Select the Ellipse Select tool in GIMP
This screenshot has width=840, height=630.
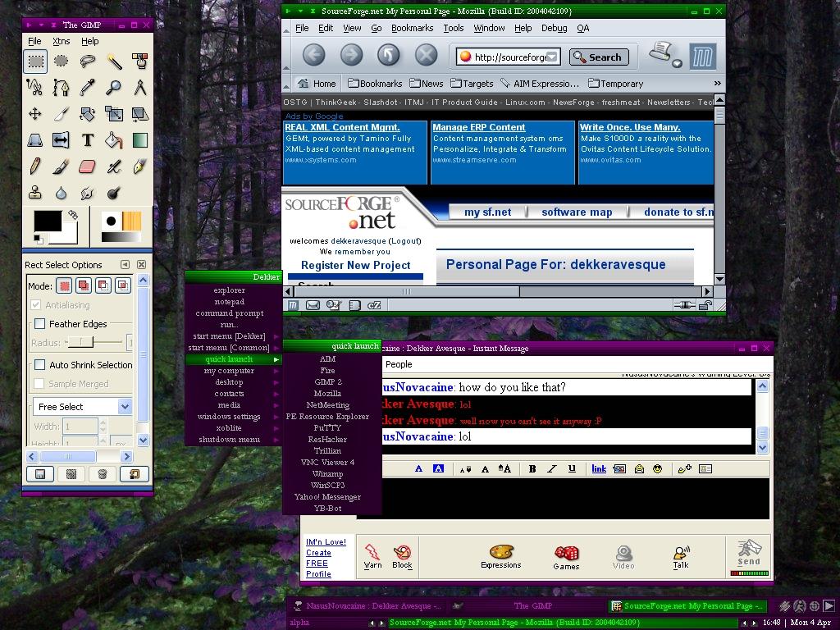click(61, 61)
